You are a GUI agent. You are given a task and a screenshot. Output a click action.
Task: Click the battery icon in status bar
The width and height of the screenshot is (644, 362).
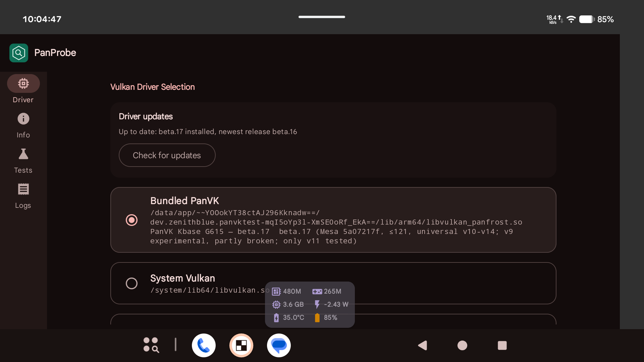(x=587, y=19)
